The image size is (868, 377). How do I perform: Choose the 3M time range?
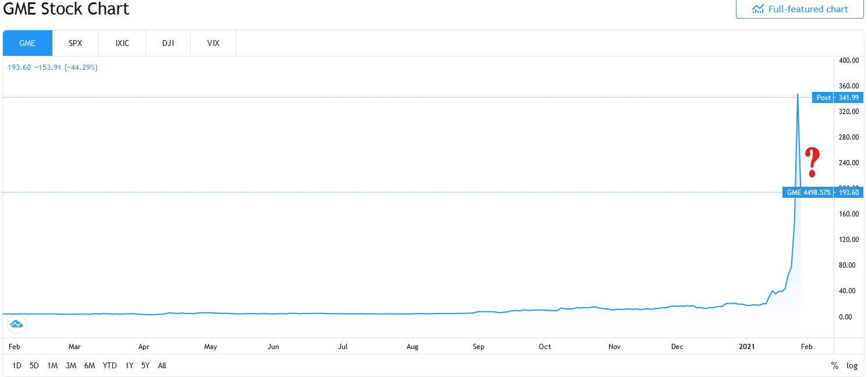click(x=71, y=366)
